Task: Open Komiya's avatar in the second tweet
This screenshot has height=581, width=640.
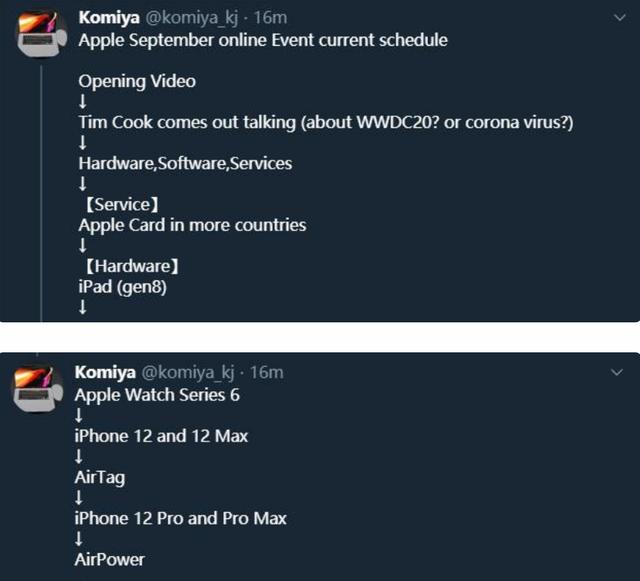Action: (x=38, y=389)
